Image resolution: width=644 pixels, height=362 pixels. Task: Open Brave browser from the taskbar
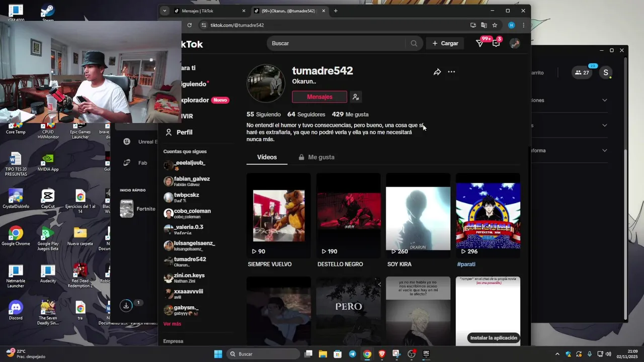[x=382, y=354]
